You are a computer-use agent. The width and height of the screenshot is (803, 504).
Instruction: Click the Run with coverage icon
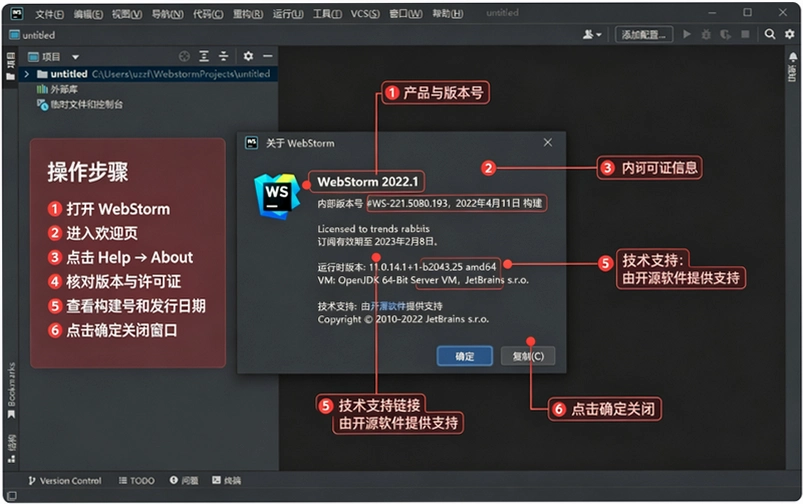click(725, 34)
